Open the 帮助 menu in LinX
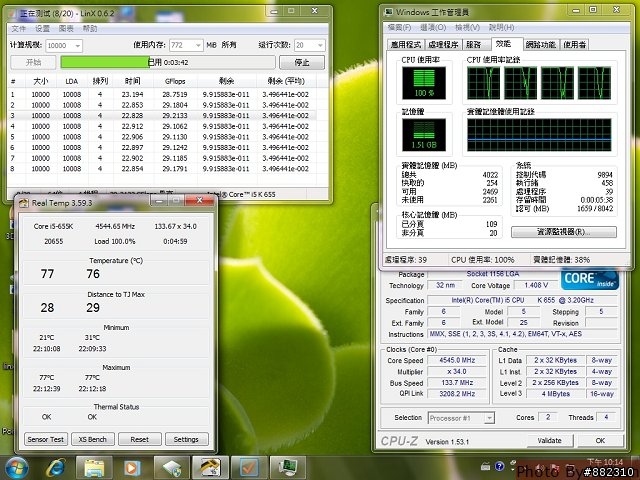The height and width of the screenshot is (480, 640). coord(90,29)
